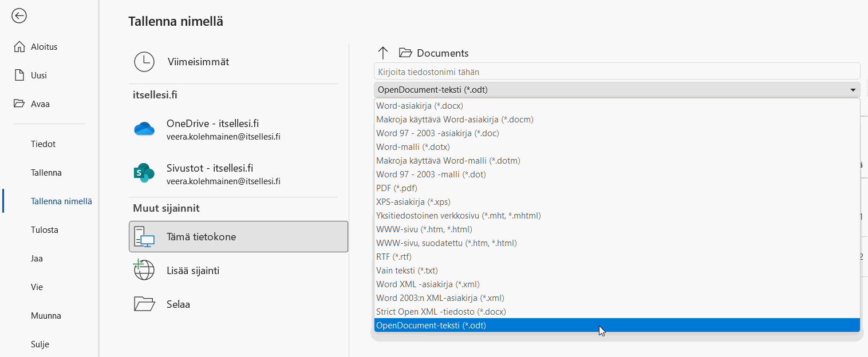The height and width of the screenshot is (357, 868).
Task: Click Aloitus in the sidebar
Action: point(44,47)
